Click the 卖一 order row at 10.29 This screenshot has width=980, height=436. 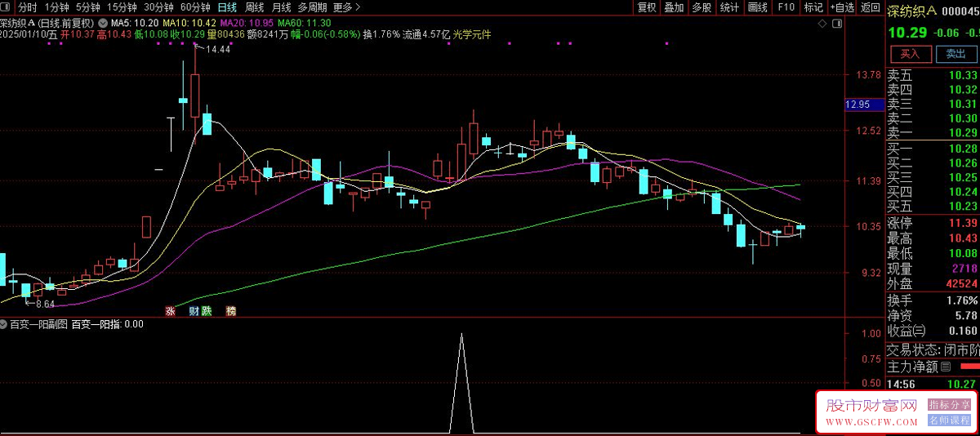933,132
